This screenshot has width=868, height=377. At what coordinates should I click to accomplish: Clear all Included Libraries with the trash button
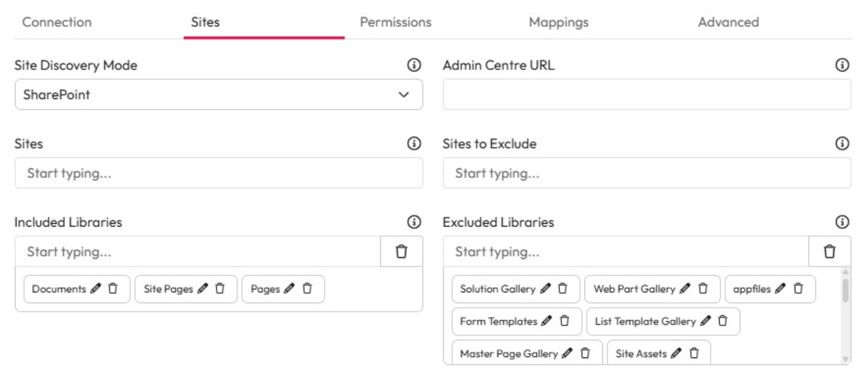coord(401,252)
